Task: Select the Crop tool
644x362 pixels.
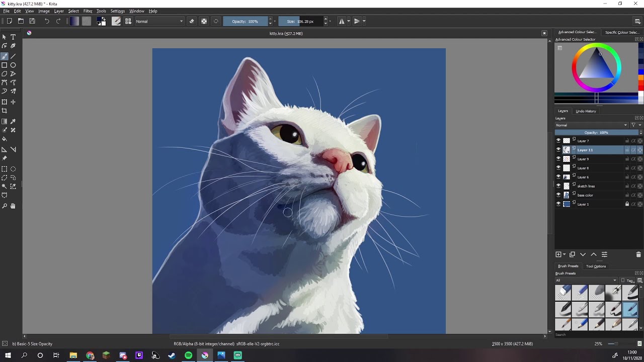Action: point(5,111)
